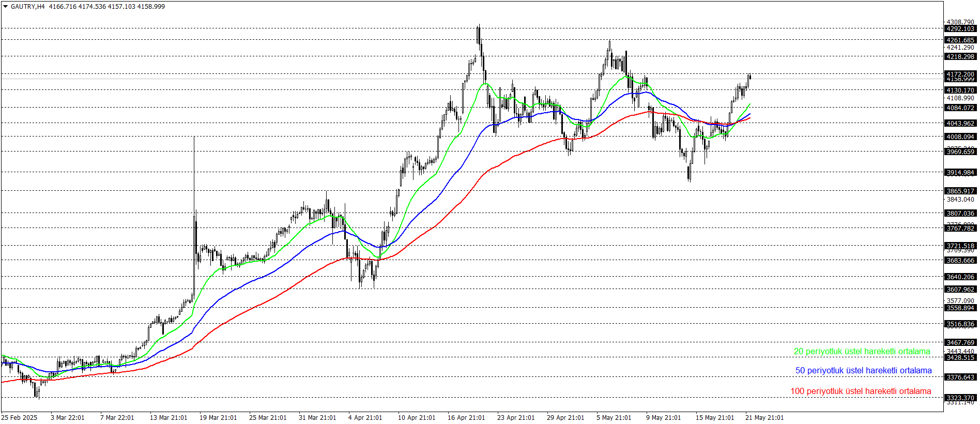Click the 4 Apr 21:01 time label
Image resolution: width=980 pixels, height=424 pixels.
[365, 418]
